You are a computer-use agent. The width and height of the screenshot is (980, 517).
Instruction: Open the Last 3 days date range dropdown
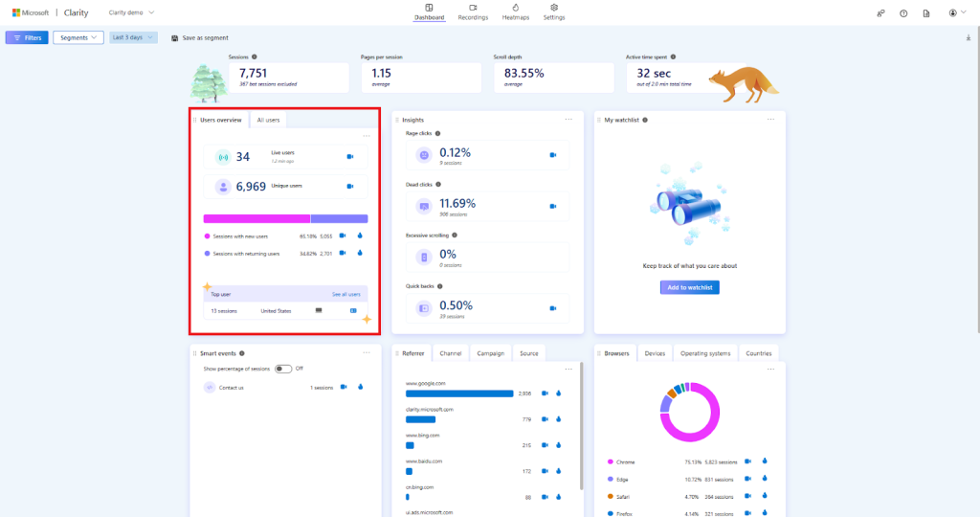[x=133, y=37]
